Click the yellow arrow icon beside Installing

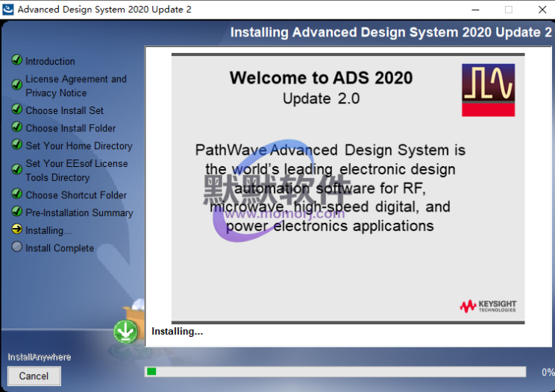click(x=17, y=230)
